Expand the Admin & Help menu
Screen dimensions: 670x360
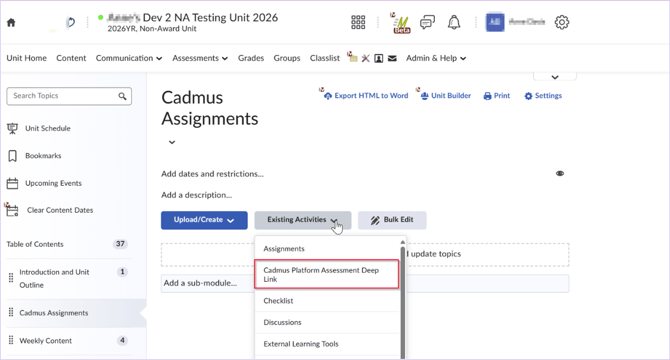pos(436,58)
